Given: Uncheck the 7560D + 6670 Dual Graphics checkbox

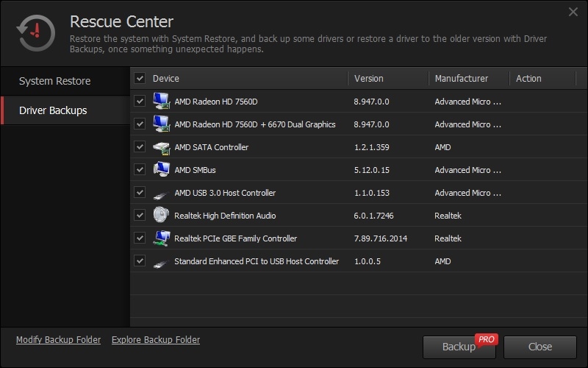Looking at the screenshot, I should [140, 124].
